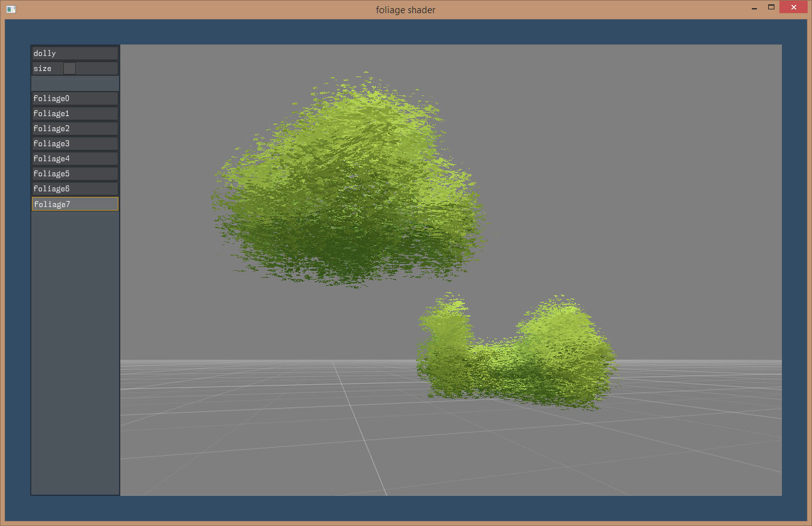The width and height of the screenshot is (812, 526).
Task: Click the application icon in the title bar
Action: 11,9
